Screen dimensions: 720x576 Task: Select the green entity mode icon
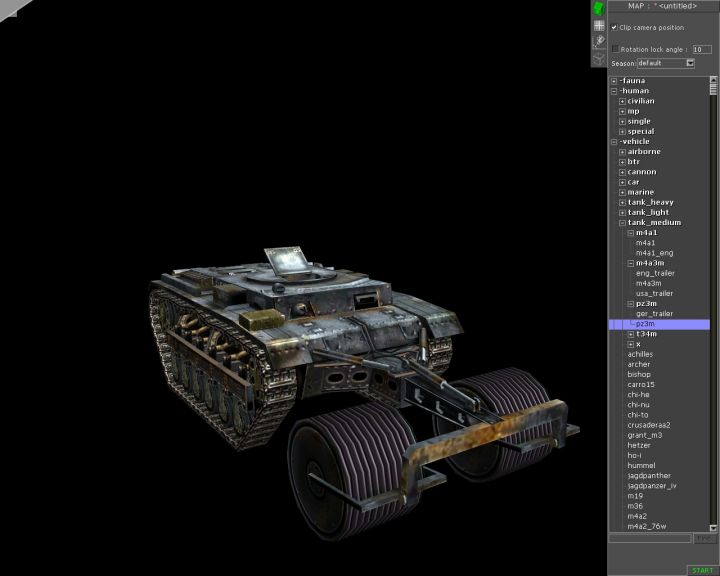pos(598,9)
